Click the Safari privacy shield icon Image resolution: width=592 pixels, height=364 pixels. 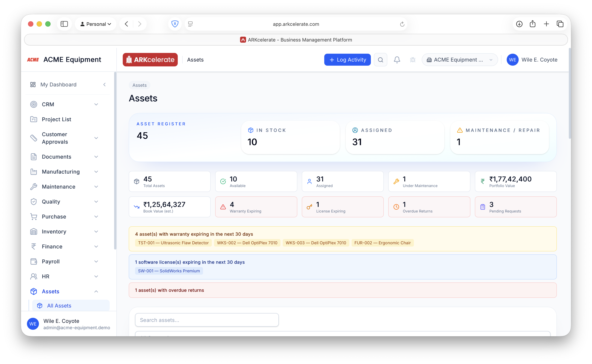coord(175,24)
